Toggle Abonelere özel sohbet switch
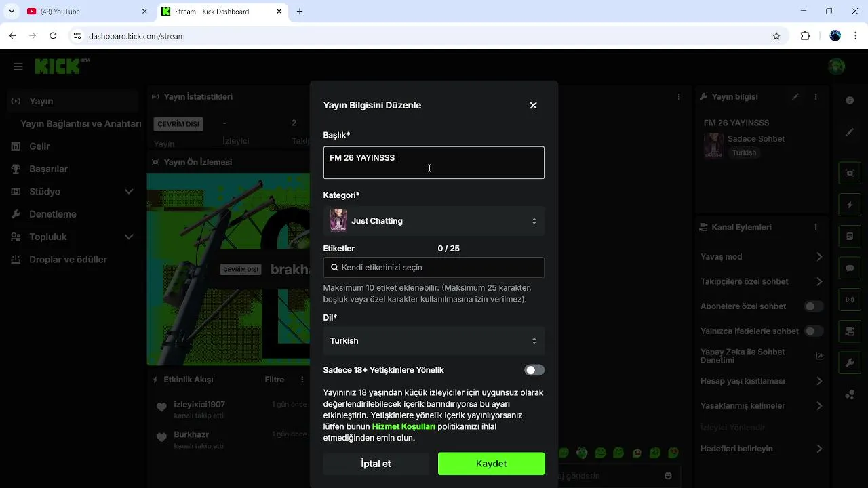 814,306
